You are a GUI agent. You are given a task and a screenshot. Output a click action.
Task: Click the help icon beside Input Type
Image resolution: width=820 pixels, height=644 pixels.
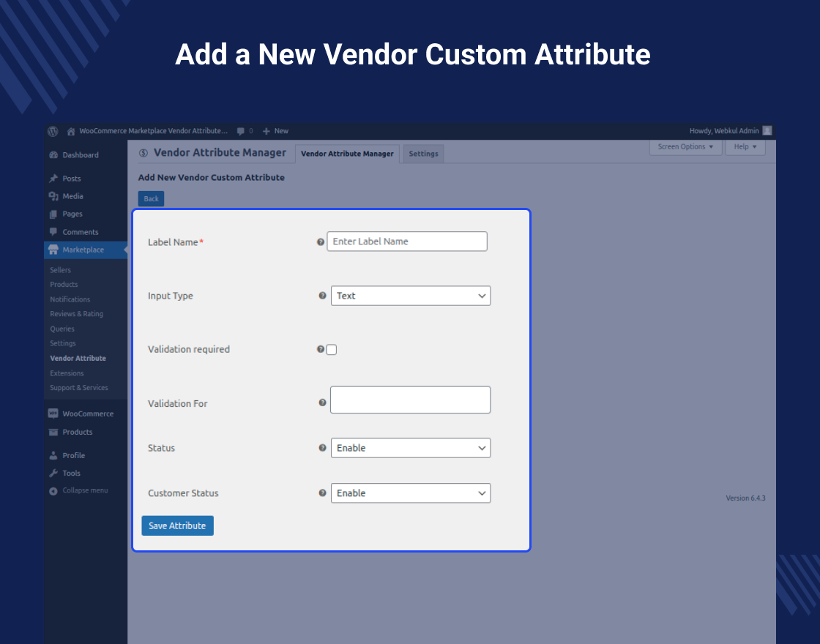[x=322, y=296]
